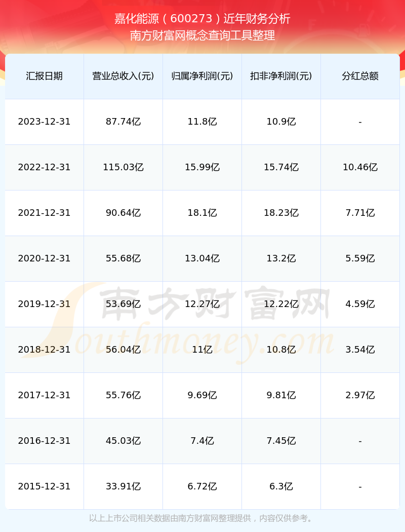Click the date cell 2017-12-31
Viewport: 405px width, 532px height.
tap(45, 395)
